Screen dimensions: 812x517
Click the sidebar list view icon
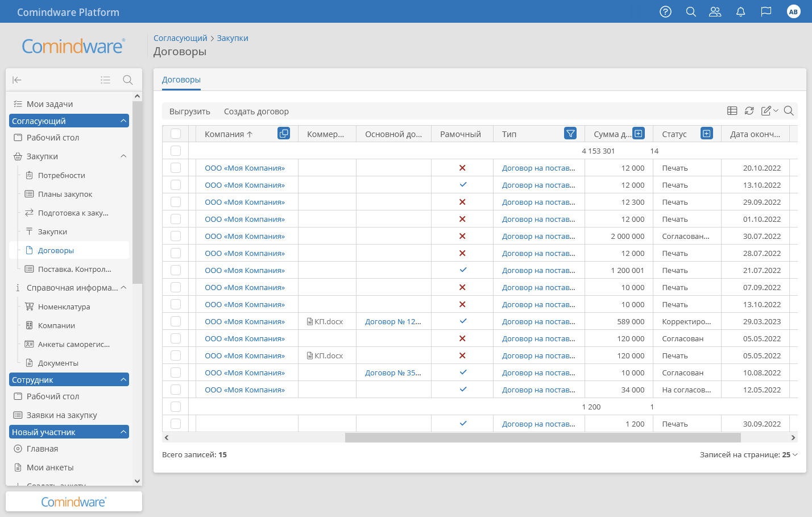point(105,80)
